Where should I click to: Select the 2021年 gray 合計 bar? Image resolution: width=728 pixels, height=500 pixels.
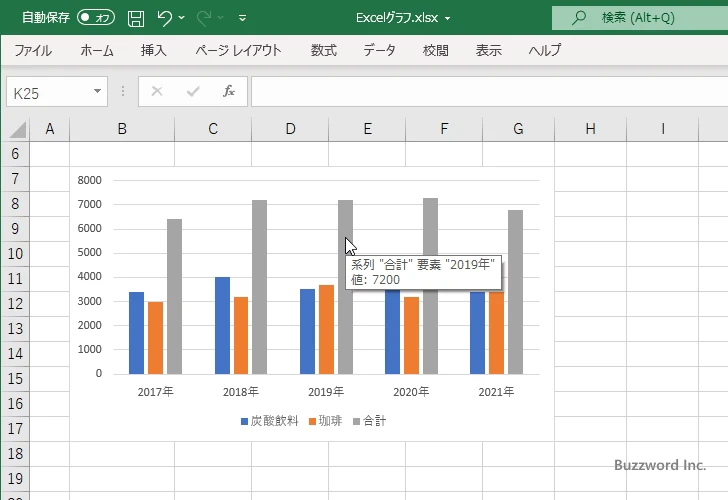[x=515, y=292]
